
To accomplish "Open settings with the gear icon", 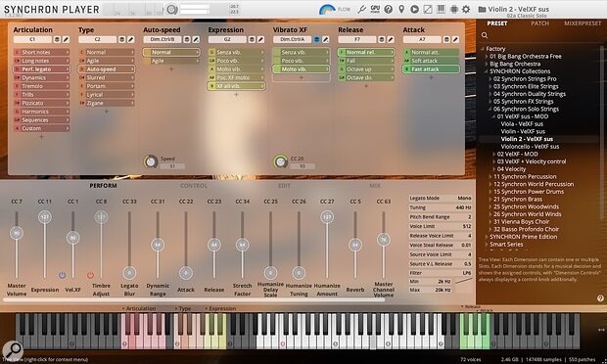I will [x=466, y=9].
